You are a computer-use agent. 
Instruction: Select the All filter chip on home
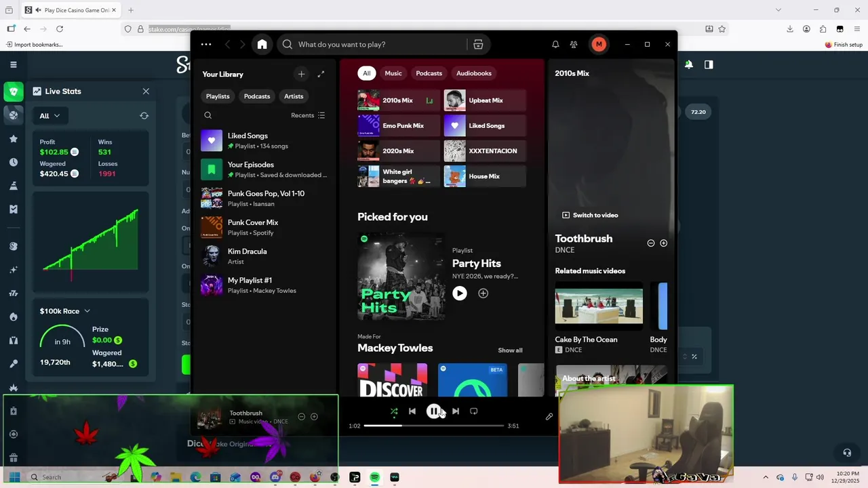[367, 73]
